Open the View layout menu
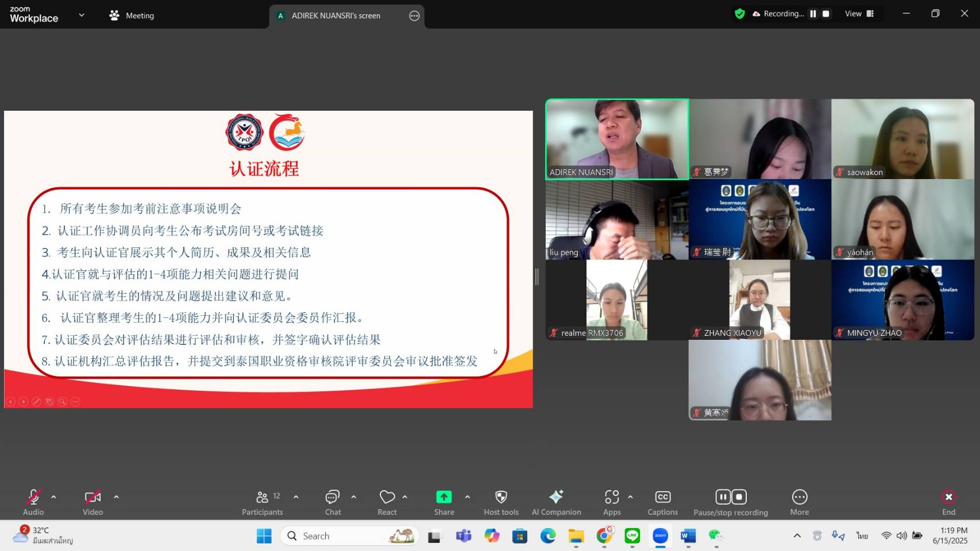Image resolution: width=980 pixels, height=551 pixels. point(859,14)
